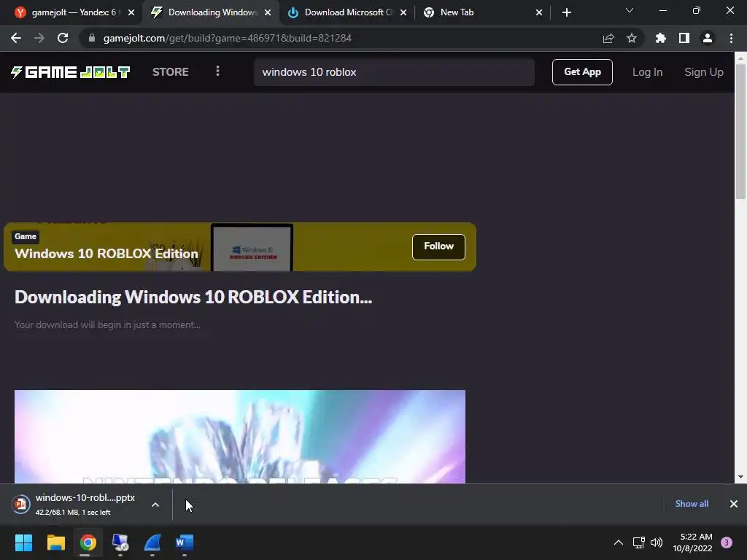
Task: Click the Sign Up link
Action: pyautogui.click(x=704, y=72)
